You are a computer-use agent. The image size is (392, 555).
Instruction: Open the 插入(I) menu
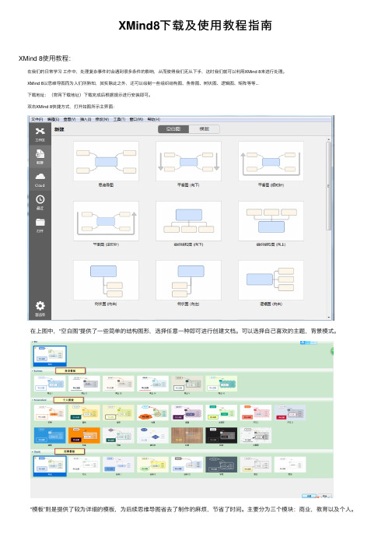86,119
